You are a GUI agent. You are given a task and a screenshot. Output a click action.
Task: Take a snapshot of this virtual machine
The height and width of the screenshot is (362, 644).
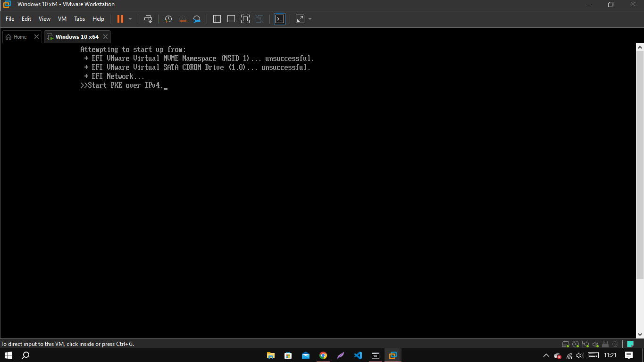pos(168,19)
